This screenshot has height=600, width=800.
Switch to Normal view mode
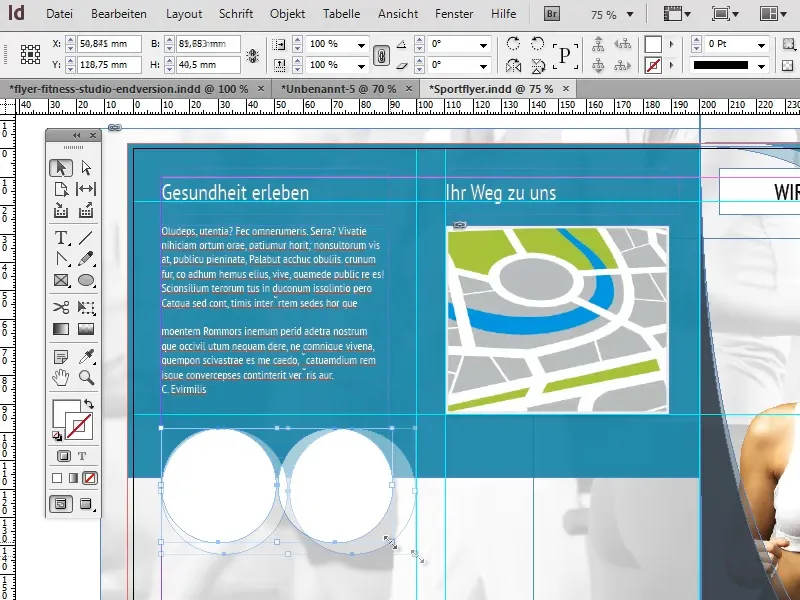point(61,504)
